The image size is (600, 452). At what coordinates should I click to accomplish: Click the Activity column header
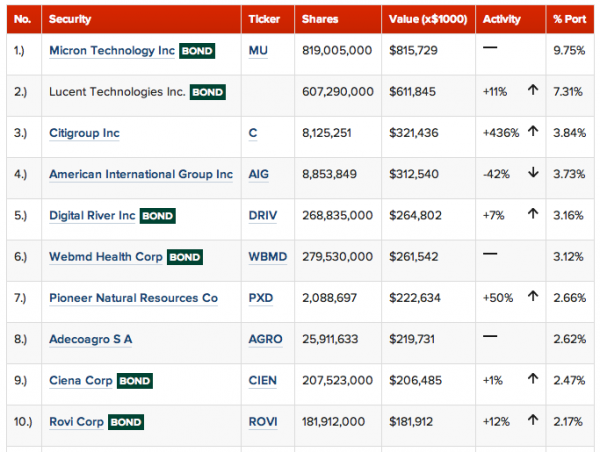[x=503, y=19]
